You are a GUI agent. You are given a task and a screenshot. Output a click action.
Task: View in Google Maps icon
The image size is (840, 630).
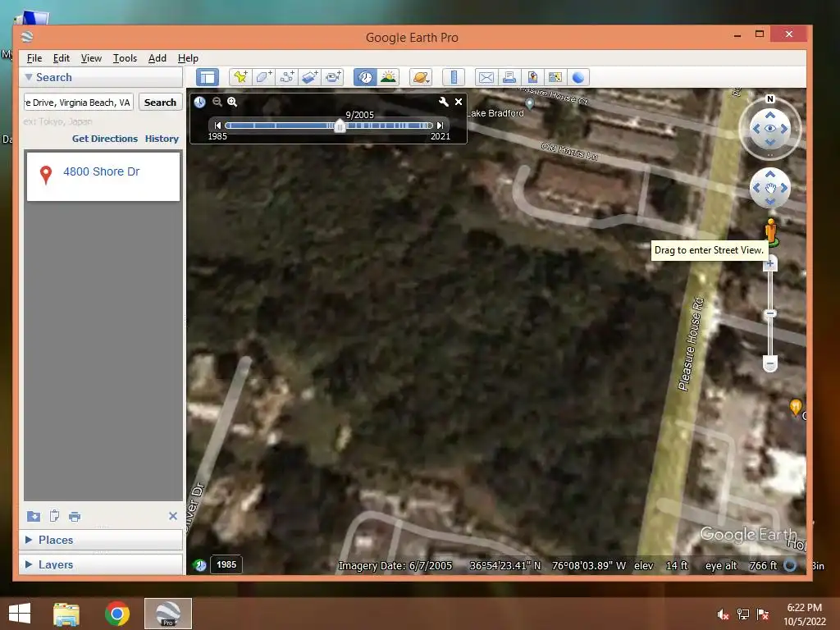(555, 77)
